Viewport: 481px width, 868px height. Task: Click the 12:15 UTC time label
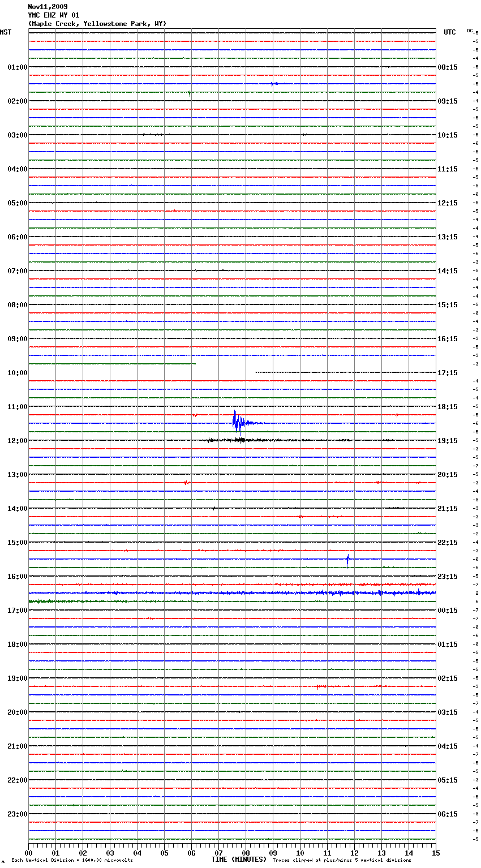point(448,203)
